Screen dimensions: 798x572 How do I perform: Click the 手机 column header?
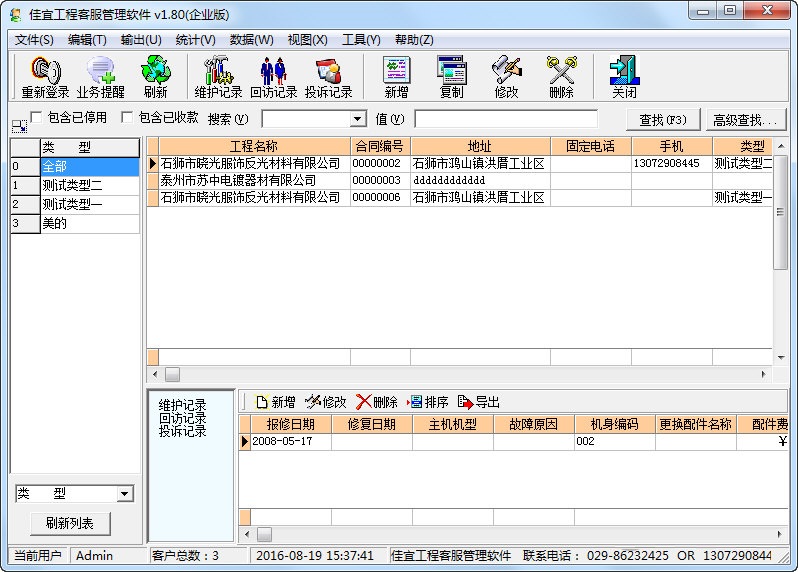pyautogui.click(x=672, y=146)
